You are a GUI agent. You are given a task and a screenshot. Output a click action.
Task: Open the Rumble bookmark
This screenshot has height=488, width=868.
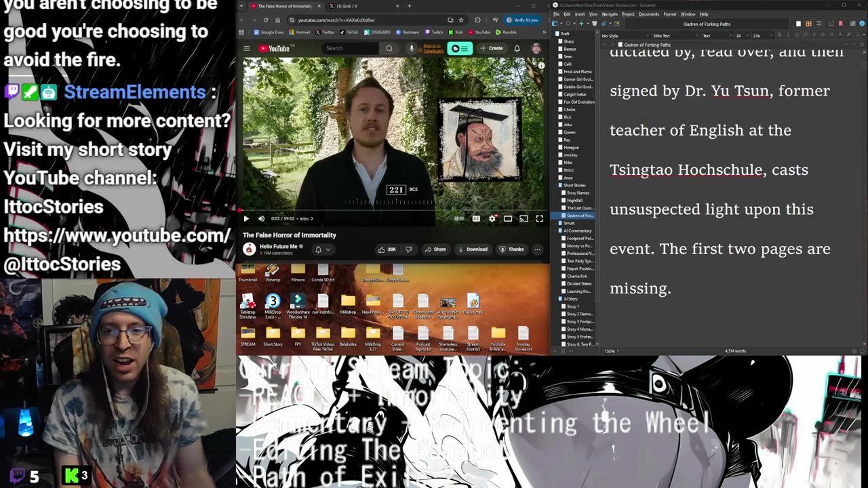(506, 32)
